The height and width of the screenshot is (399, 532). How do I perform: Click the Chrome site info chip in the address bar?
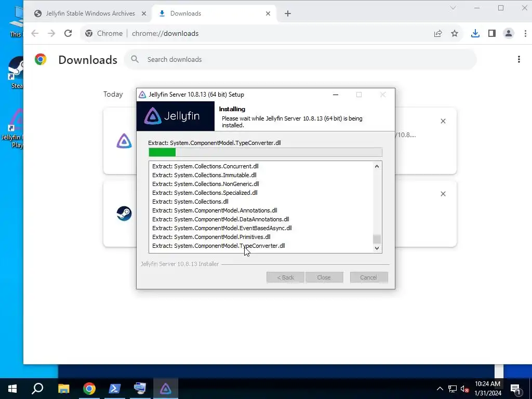click(x=104, y=33)
